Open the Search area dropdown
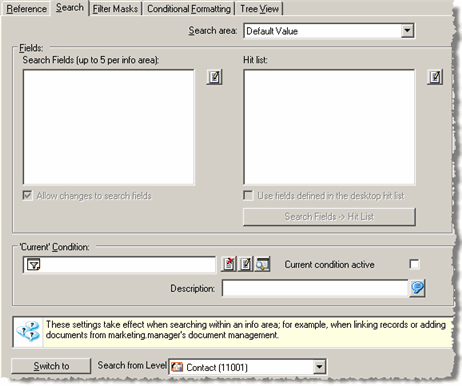The image size is (462, 386). click(x=407, y=31)
